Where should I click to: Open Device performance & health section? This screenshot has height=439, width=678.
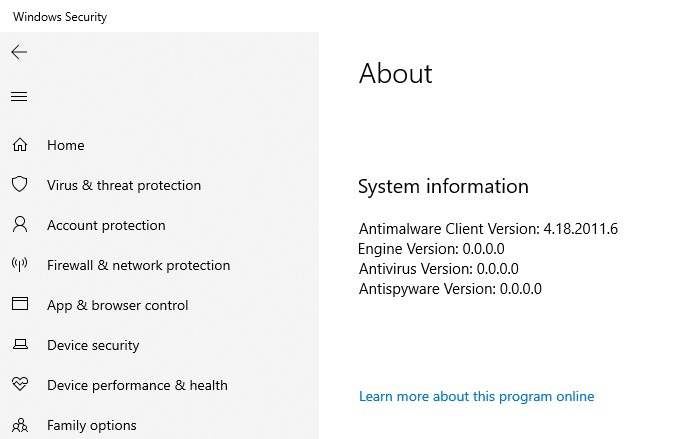click(137, 385)
